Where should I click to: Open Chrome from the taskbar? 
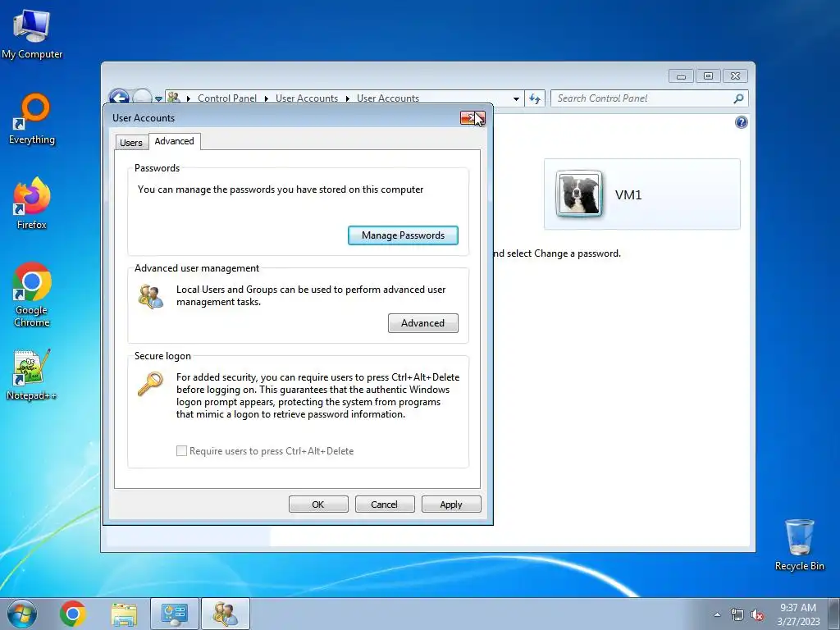click(x=73, y=614)
